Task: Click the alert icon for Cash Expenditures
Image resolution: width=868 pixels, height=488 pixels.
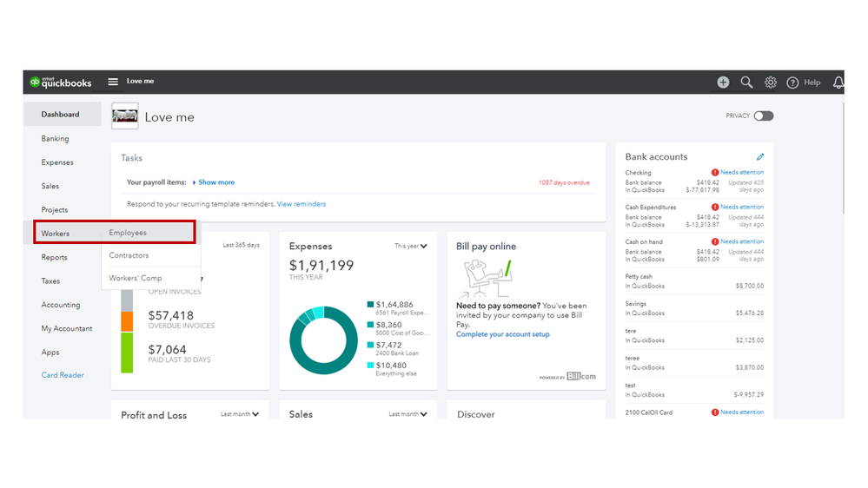Action: pos(715,207)
